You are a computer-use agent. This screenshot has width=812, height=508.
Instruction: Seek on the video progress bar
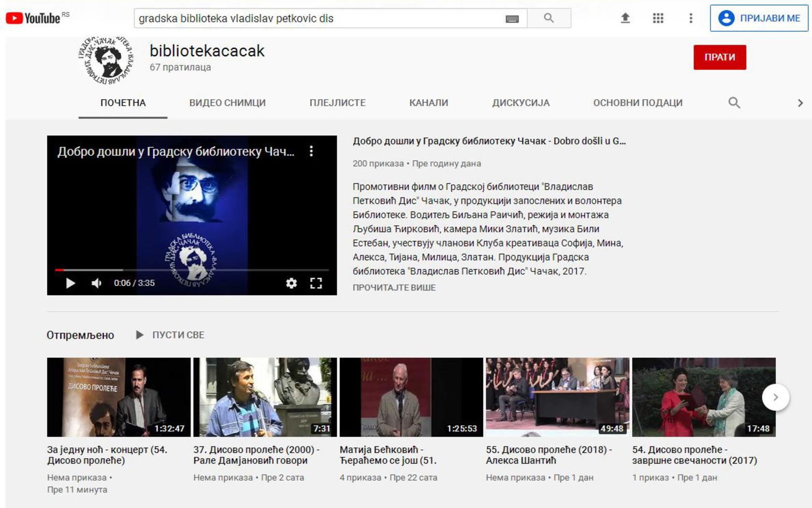point(192,270)
